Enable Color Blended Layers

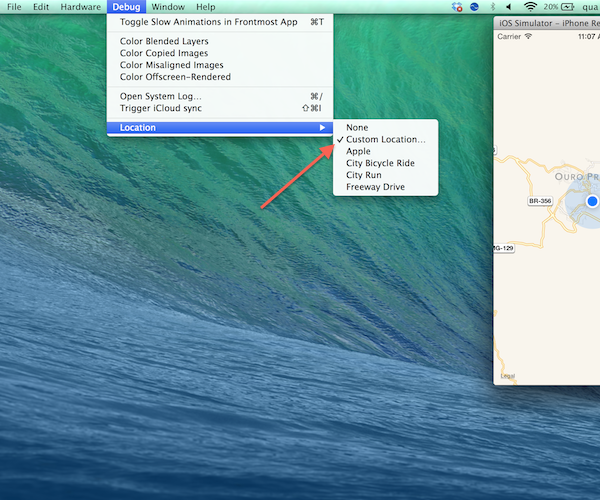point(220,41)
